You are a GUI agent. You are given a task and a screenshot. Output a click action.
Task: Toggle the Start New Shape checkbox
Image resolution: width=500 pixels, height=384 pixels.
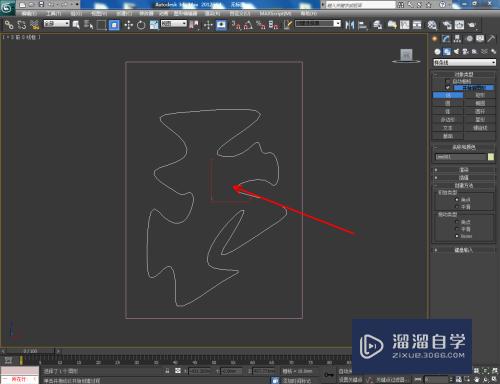click(x=448, y=88)
